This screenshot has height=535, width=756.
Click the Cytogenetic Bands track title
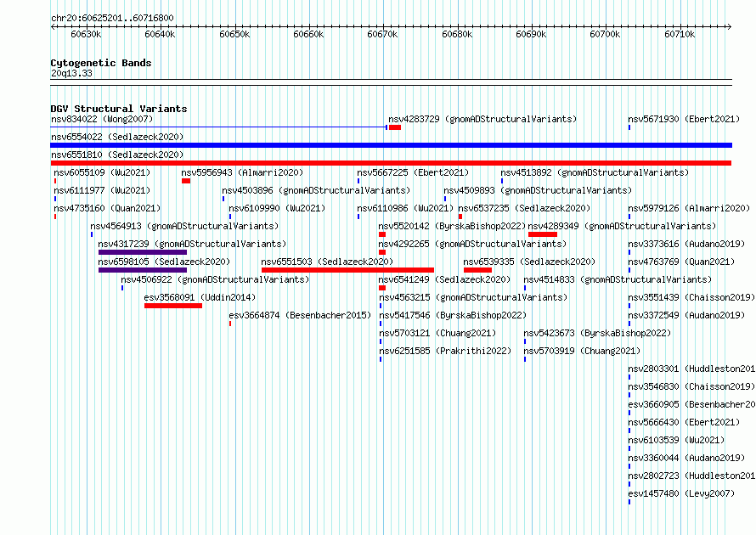(x=101, y=63)
